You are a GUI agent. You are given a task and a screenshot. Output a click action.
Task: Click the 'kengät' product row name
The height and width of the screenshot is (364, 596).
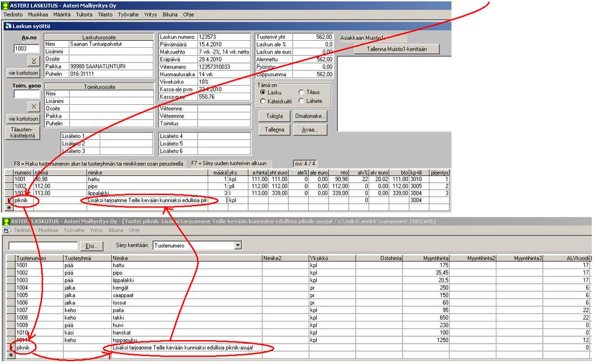(x=186, y=288)
